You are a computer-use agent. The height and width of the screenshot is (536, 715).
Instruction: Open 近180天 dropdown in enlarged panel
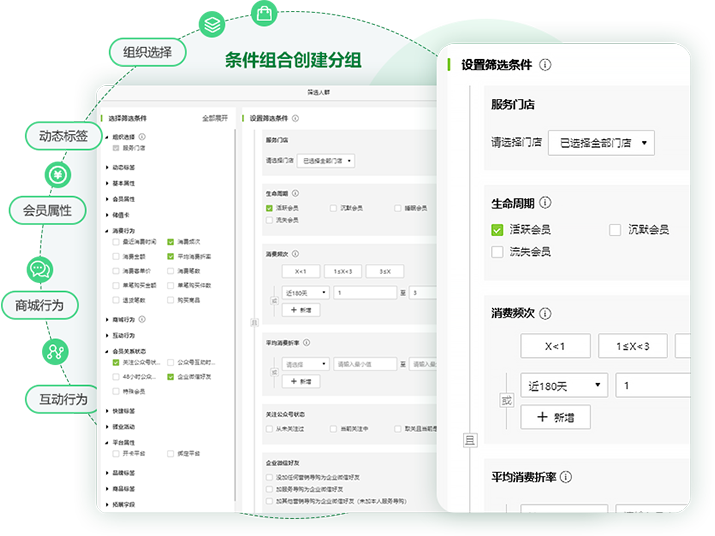[x=564, y=385]
